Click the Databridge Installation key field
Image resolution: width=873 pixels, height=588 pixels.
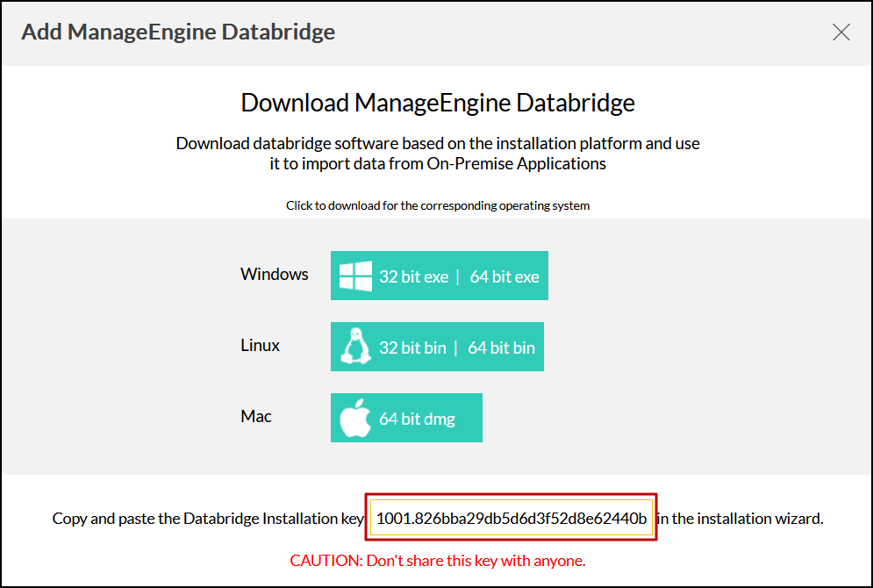coord(512,519)
